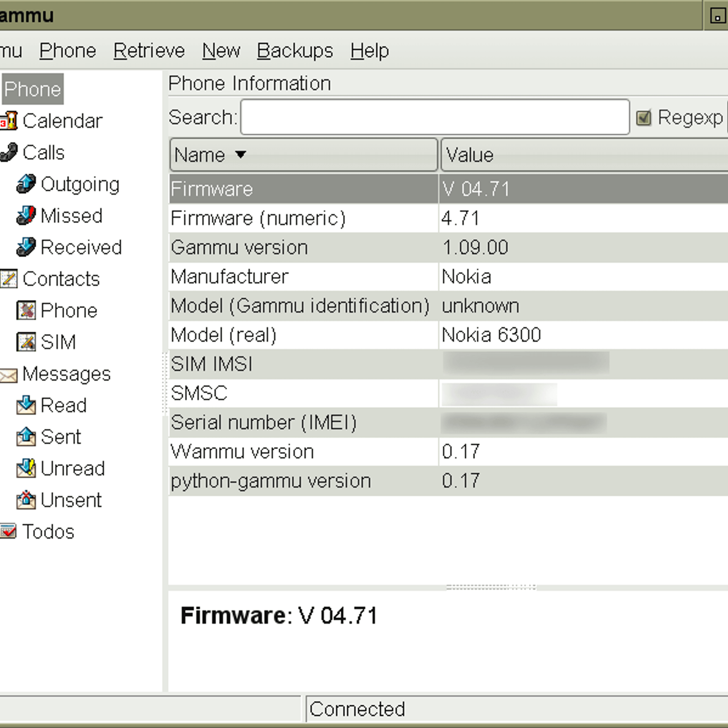Click the Received calls icon

pyautogui.click(x=26, y=247)
